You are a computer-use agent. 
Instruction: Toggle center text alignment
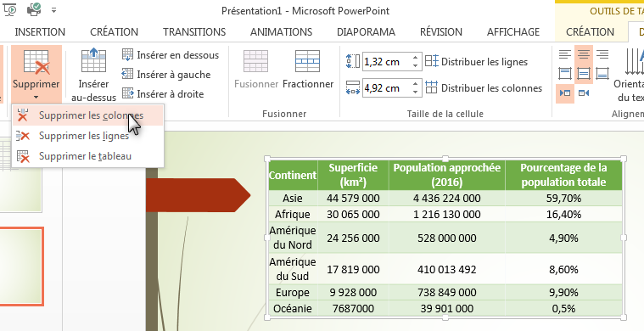pos(584,54)
